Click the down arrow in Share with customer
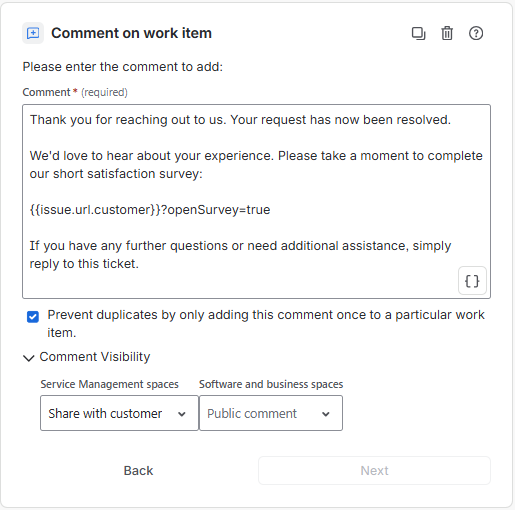 (182, 414)
